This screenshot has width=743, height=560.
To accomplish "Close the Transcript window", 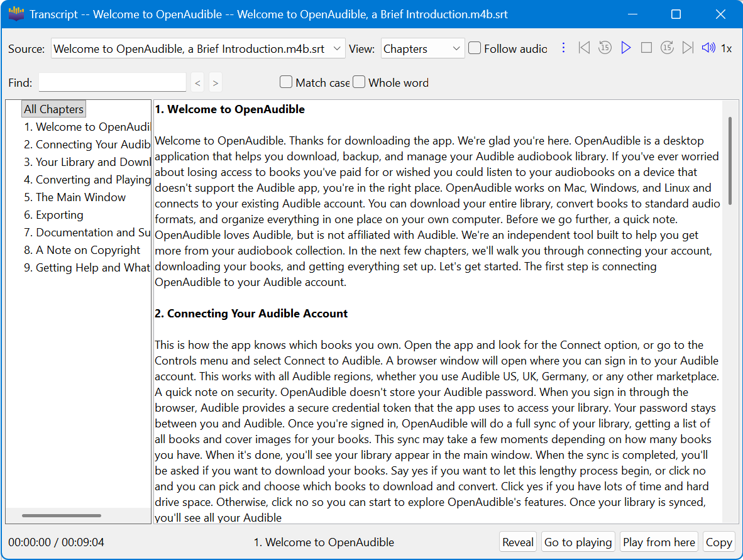I will 720,14.
